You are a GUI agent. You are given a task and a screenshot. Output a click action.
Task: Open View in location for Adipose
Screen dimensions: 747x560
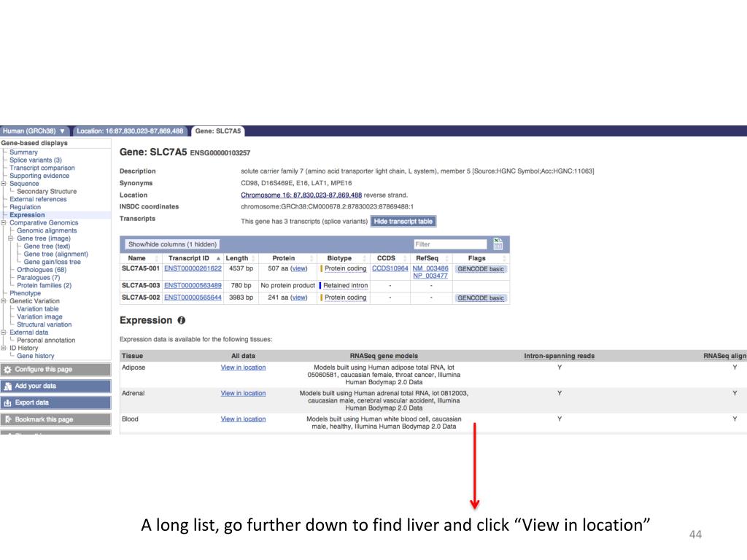[243, 367]
